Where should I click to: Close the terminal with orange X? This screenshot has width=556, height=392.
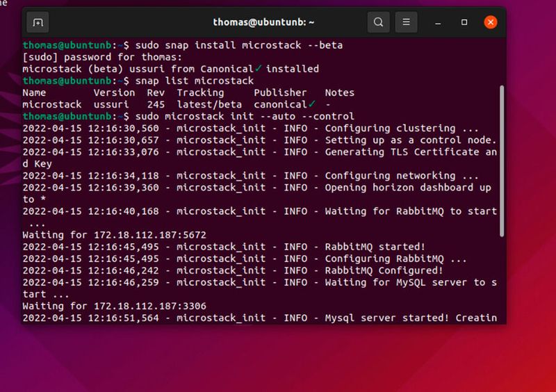coord(491,22)
